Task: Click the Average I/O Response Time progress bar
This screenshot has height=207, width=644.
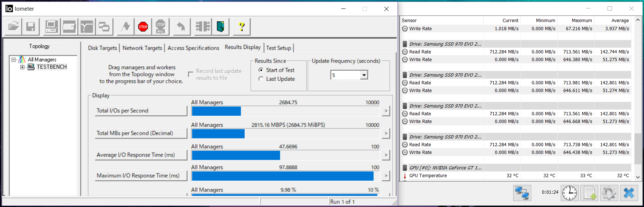Action: 286,155
